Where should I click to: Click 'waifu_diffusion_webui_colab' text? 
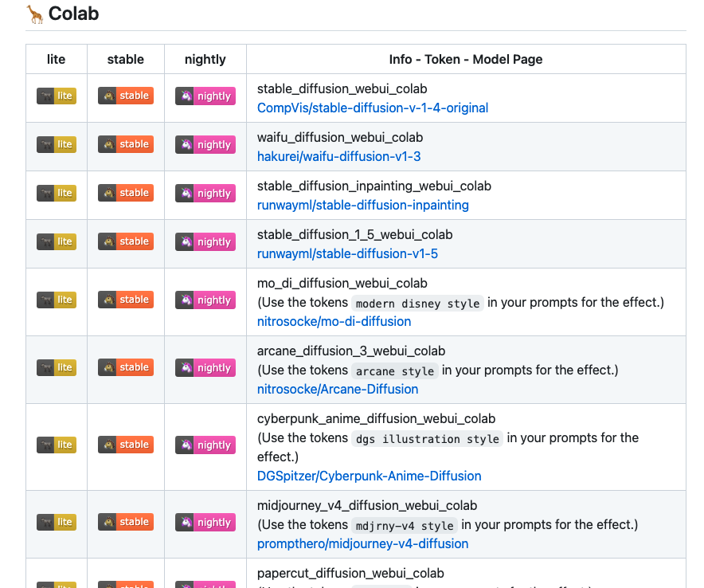(340, 138)
